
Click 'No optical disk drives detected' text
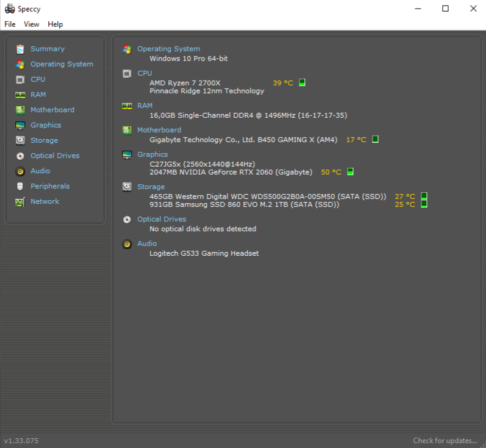point(203,229)
